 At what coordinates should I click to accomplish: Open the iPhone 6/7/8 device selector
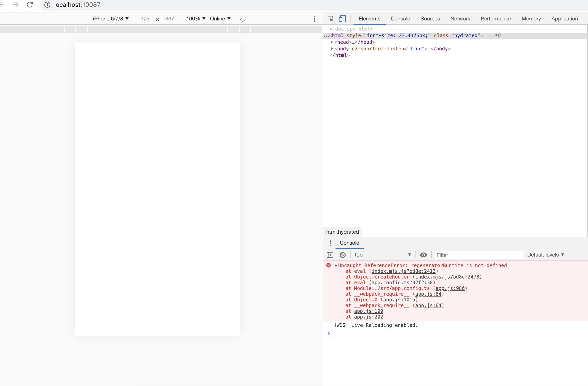tap(111, 18)
